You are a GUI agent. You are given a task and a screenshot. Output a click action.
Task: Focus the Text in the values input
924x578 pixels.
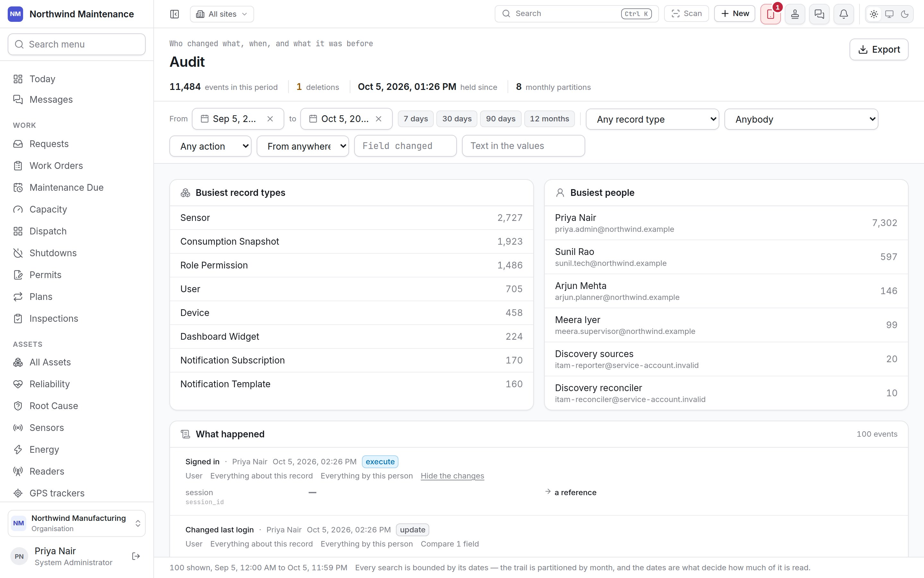click(x=524, y=146)
